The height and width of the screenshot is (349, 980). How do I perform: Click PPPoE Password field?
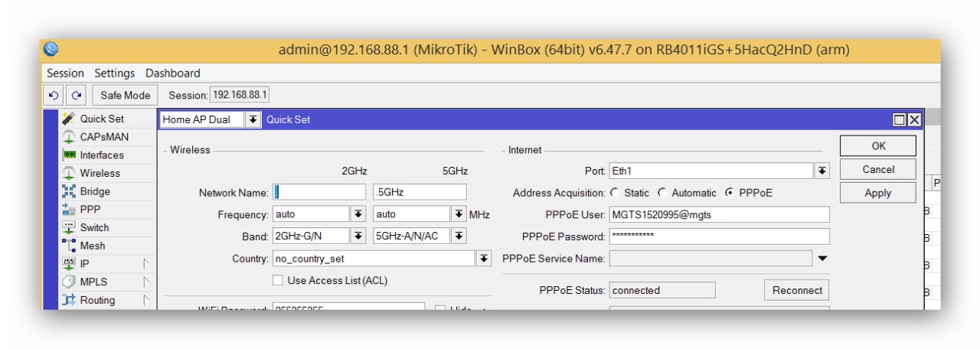(720, 236)
